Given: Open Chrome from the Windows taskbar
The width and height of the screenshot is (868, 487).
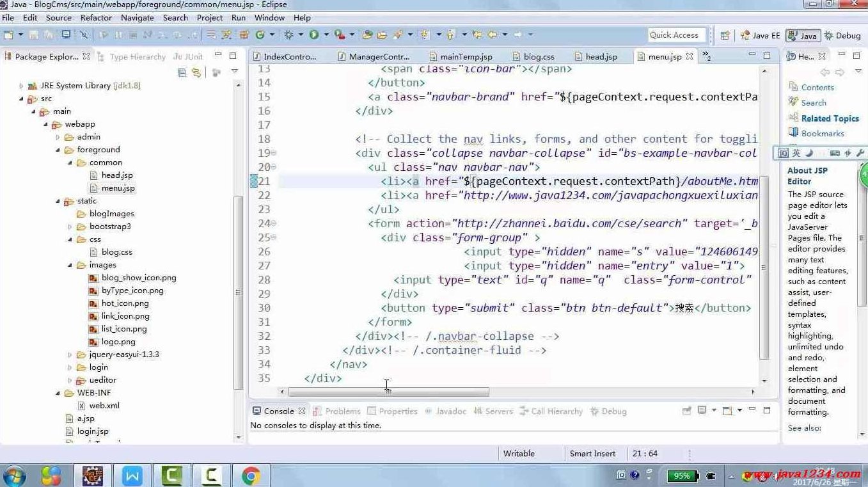Looking at the screenshot, I should tap(251, 475).
